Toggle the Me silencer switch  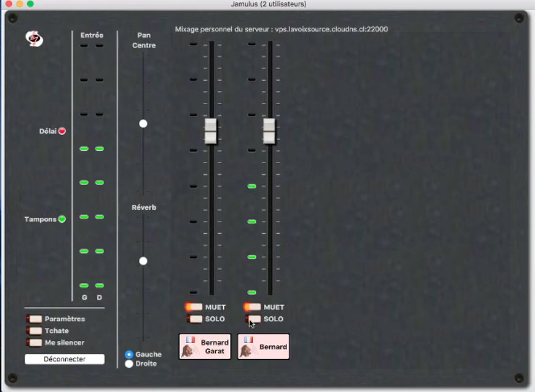point(34,342)
